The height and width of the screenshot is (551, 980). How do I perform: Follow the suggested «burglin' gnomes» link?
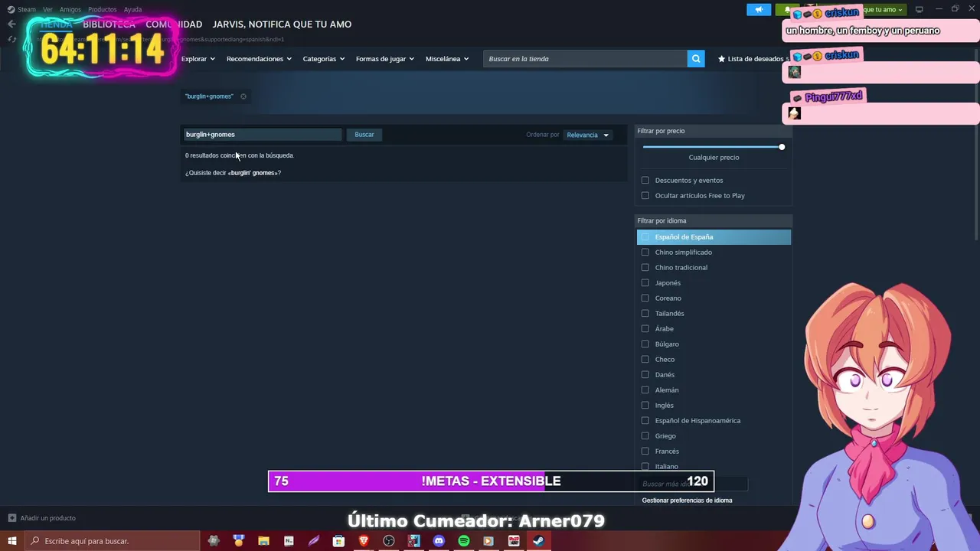click(x=253, y=173)
